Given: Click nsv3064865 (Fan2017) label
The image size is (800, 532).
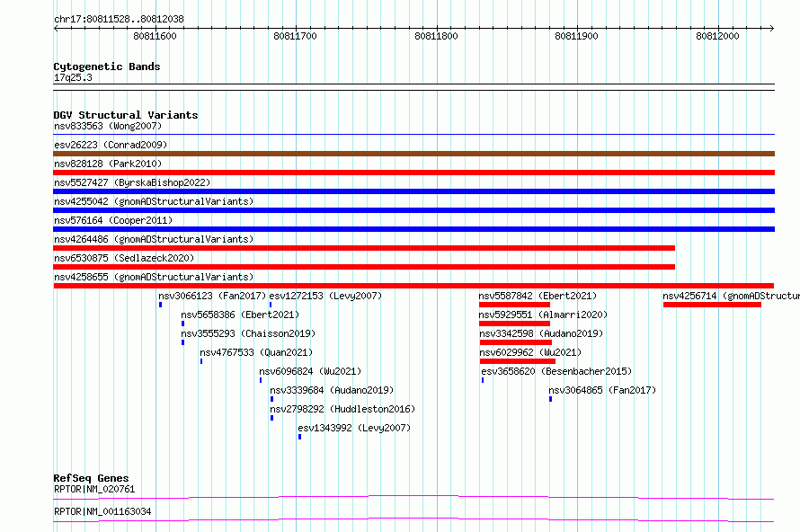Looking at the screenshot, I should [602, 390].
